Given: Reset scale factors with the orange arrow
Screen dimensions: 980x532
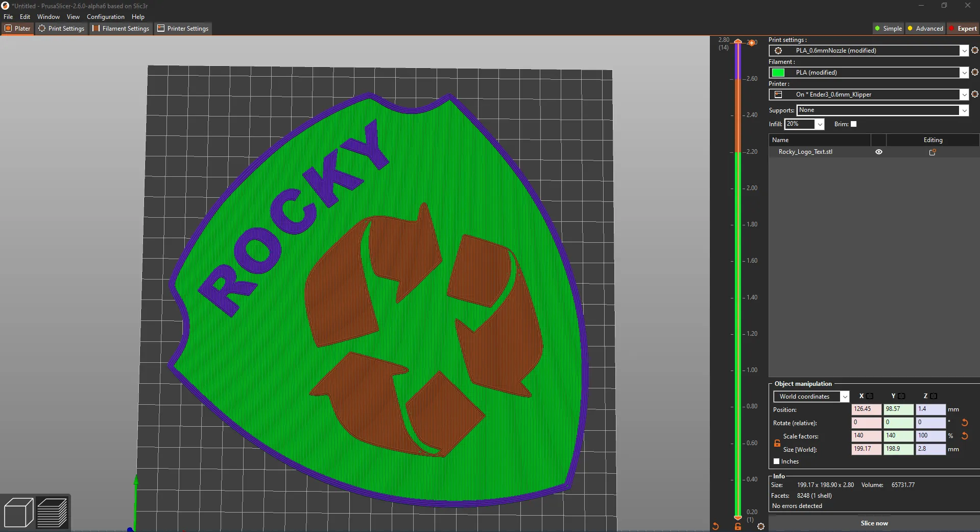Looking at the screenshot, I should coord(965,436).
